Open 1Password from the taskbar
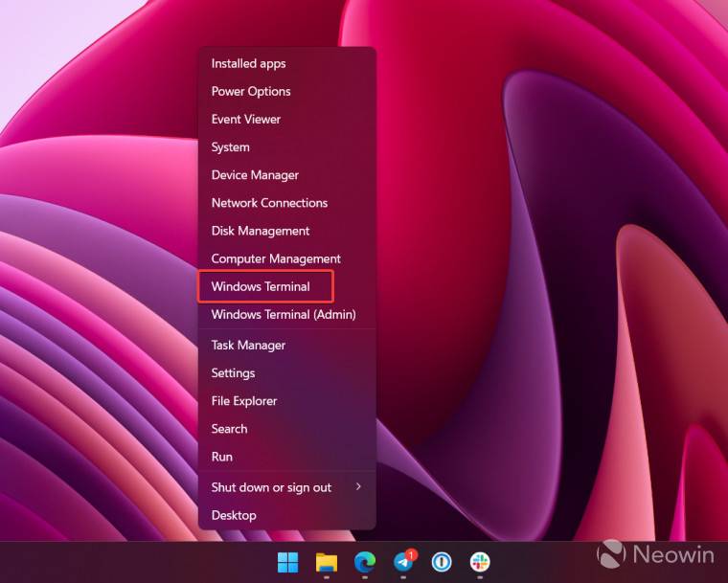 click(442, 562)
